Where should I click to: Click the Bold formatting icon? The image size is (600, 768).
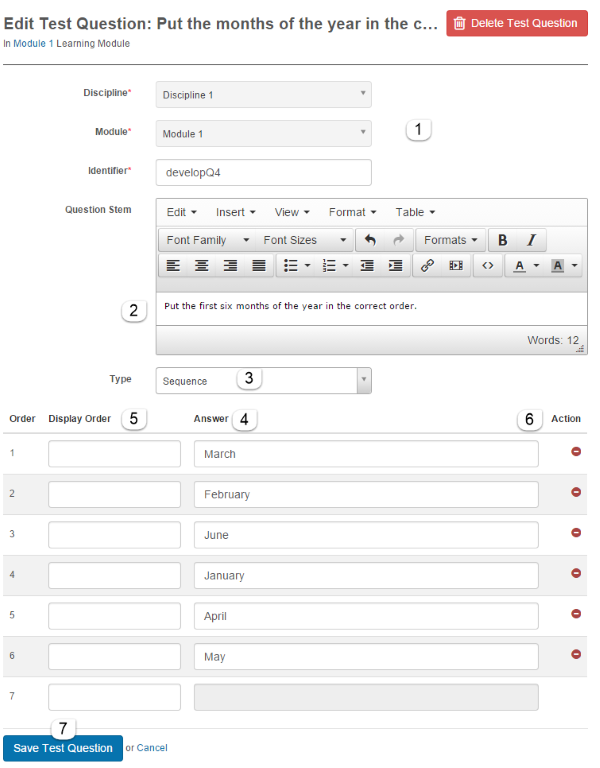503,240
